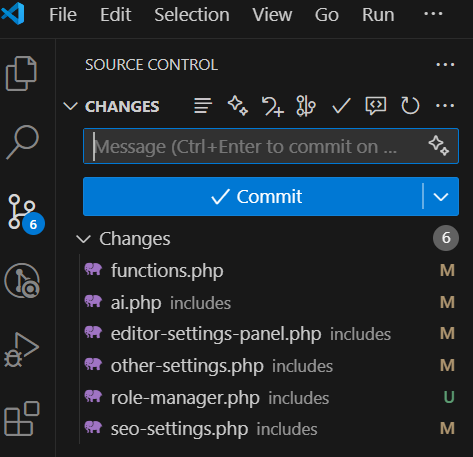The image size is (473, 457).
Task: Click the view as tree/list icon
Action: coord(203,106)
